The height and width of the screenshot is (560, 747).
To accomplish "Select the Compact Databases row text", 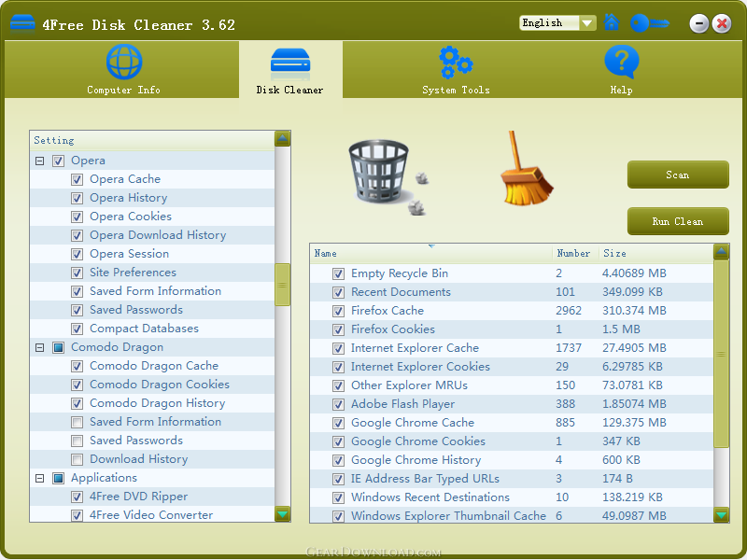I will click(x=144, y=329).
